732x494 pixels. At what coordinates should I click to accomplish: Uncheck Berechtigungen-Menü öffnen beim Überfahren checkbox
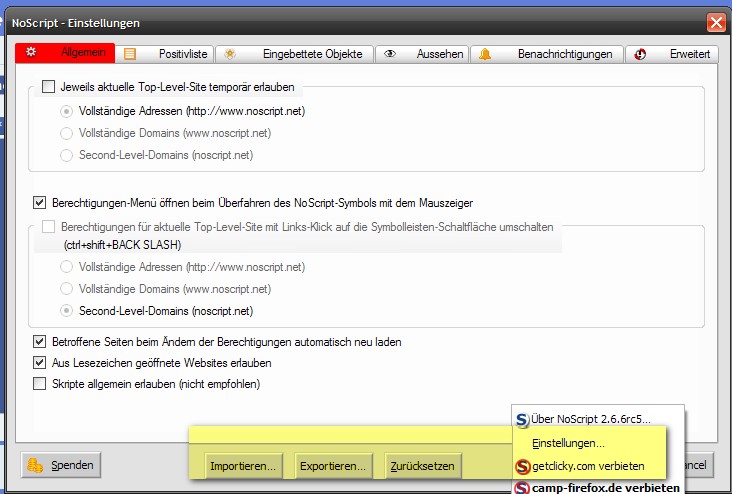point(40,203)
